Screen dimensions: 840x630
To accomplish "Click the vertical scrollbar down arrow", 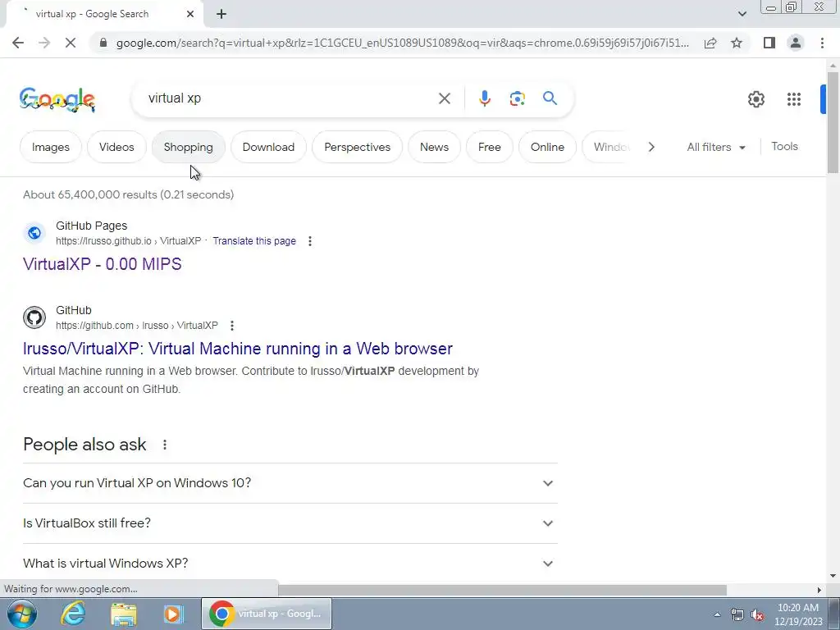I will [833, 577].
